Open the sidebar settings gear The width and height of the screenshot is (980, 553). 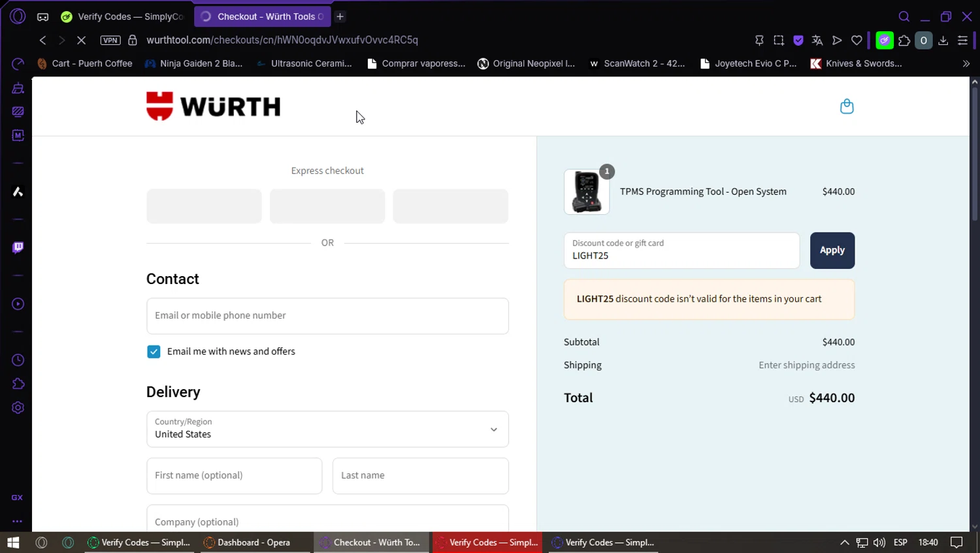tap(18, 408)
